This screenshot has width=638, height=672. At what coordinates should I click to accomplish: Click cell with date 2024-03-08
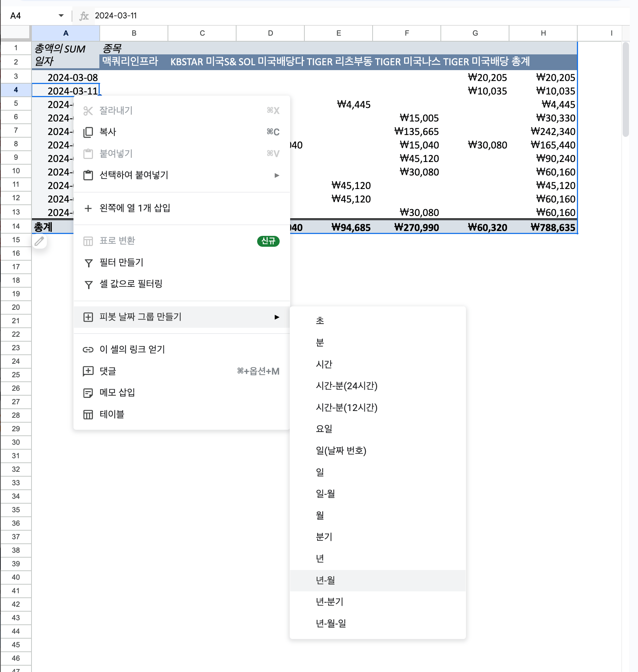point(66,78)
